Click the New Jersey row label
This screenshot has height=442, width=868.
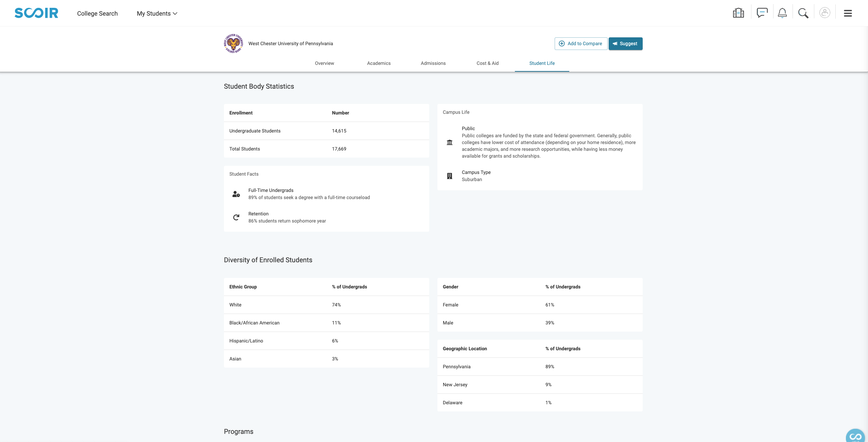(x=455, y=385)
